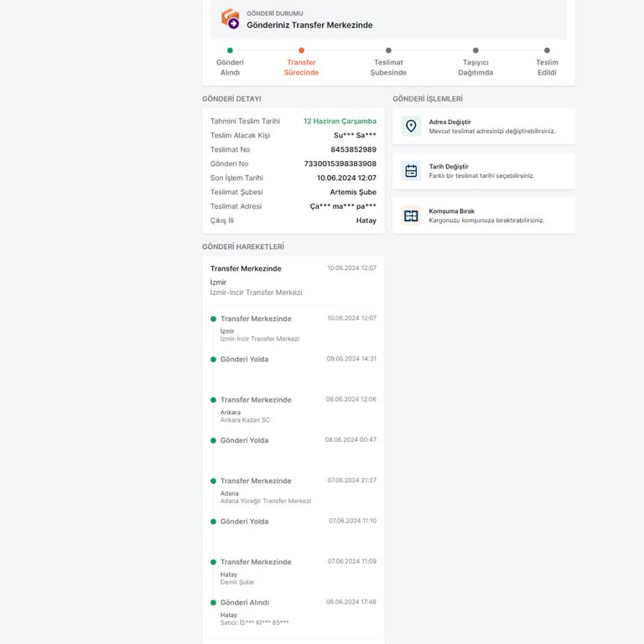This screenshot has width=644, height=644.
Task: Click the shipment number 7330015398383908
Action: (x=340, y=164)
